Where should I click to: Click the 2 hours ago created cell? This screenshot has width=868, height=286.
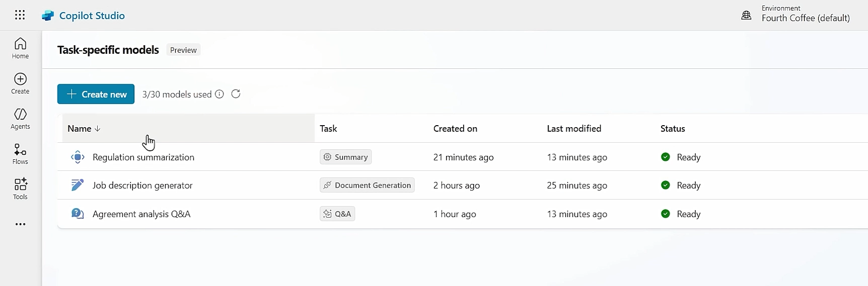(x=457, y=185)
